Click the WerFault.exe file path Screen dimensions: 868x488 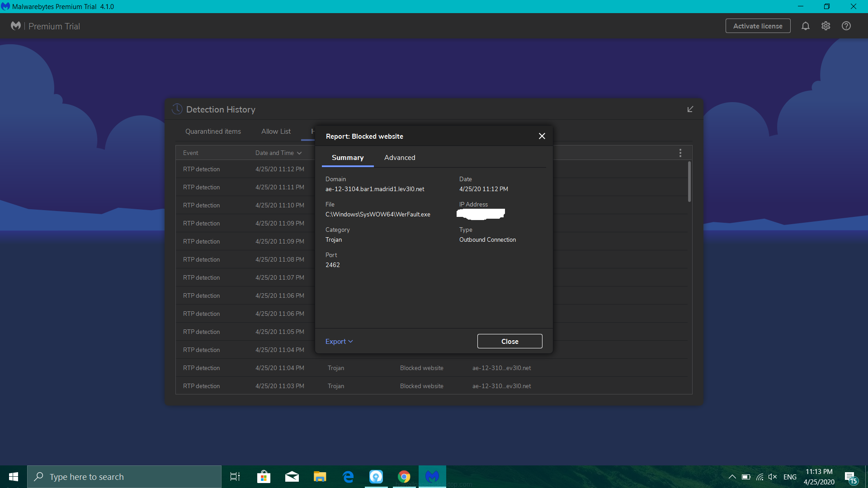[378, 214]
